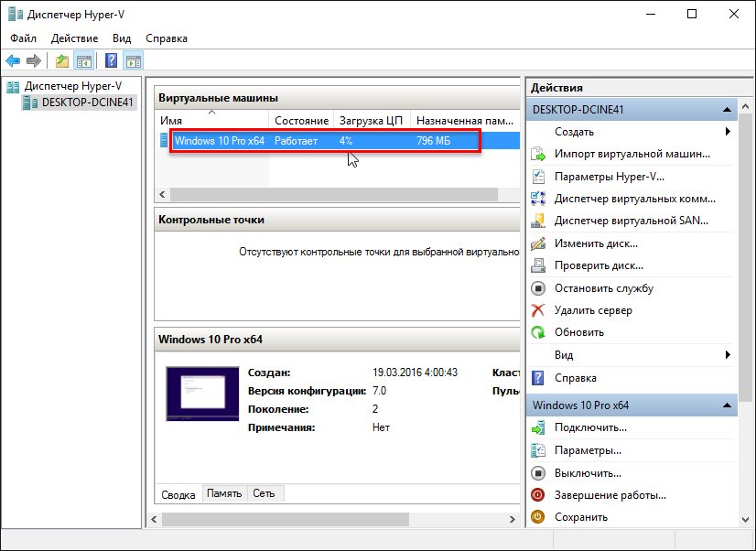The image size is (756, 551).
Task: Click the blue Help question mark toolbar icon
Action: coord(112,60)
